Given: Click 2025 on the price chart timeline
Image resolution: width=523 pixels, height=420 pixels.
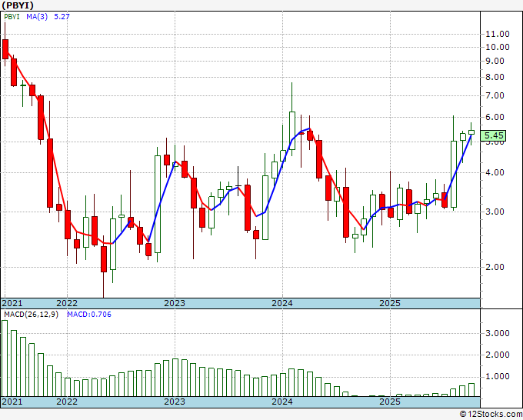Looking at the screenshot, I should (390, 303).
